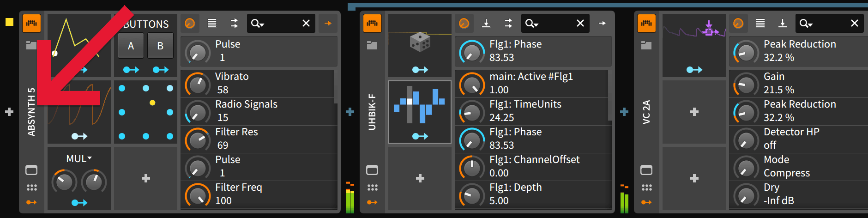The image size is (868, 218).
Task: Click ABSYNTH 5's orange routing arrow at bottom-left
Action: [x=31, y=202]
